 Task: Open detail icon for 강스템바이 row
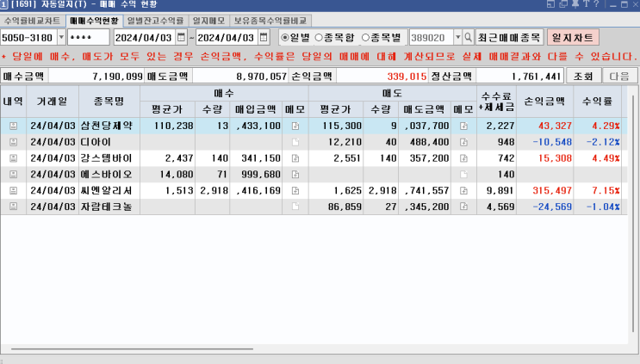pyautogui.click(x=14, y=158)
